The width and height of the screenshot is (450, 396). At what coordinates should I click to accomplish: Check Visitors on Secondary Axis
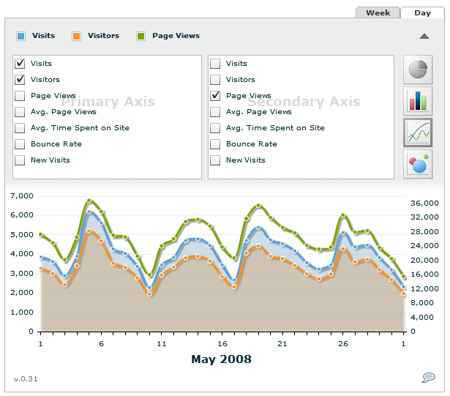click(215, 79)
